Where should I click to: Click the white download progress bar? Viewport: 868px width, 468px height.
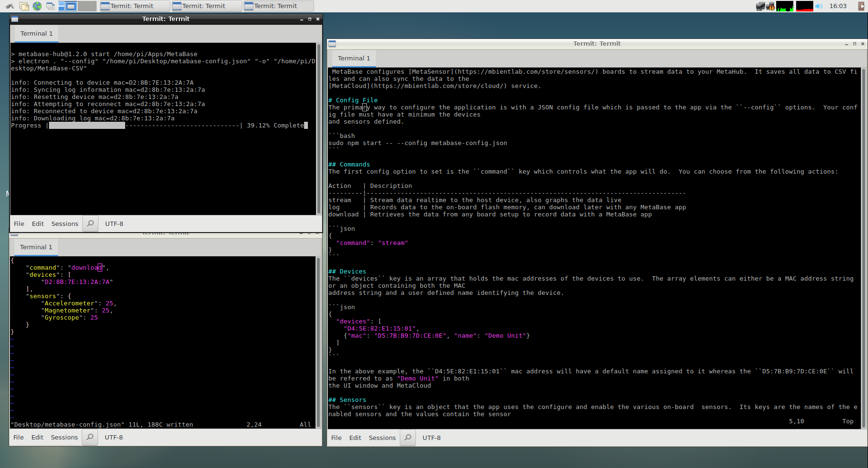point(87,126)
